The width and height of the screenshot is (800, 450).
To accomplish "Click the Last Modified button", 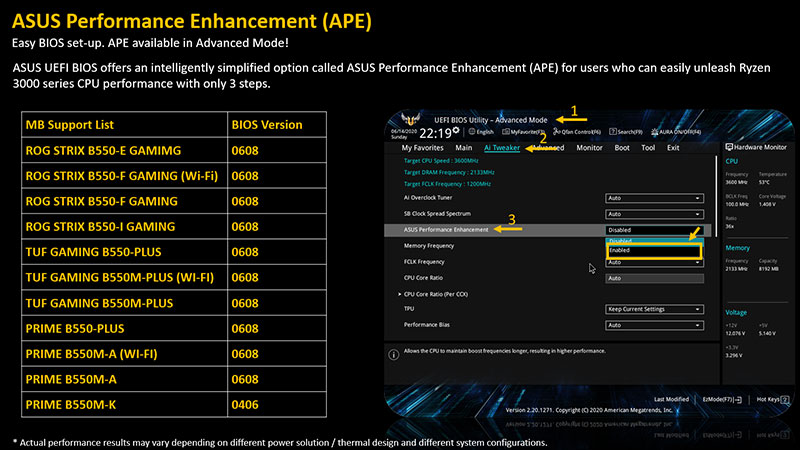I will 671,399.
